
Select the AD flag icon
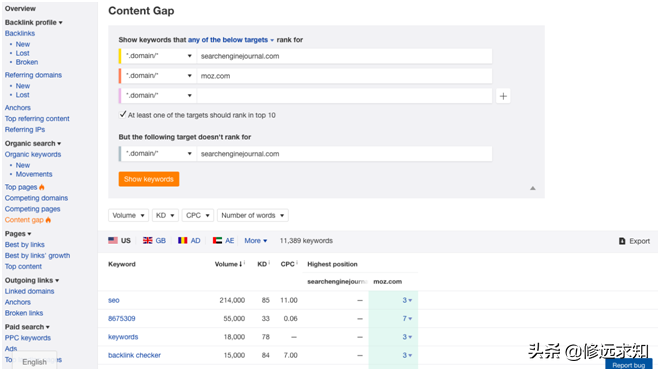click(182, 240)
